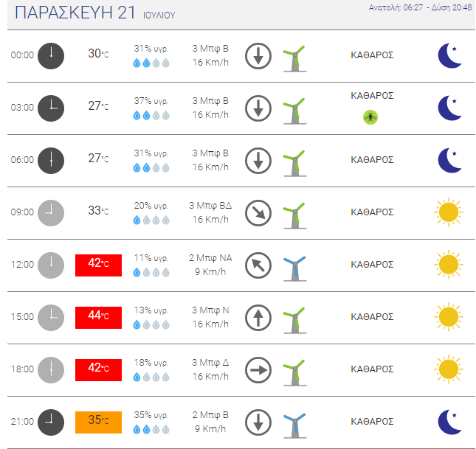This screenshot has width=476, height=449.
Task: Click the ΠΑΡΑΣΚΕΥΗ 21 ΙΟΥΛΙΟΥ day heading
Action: [95, 13]
